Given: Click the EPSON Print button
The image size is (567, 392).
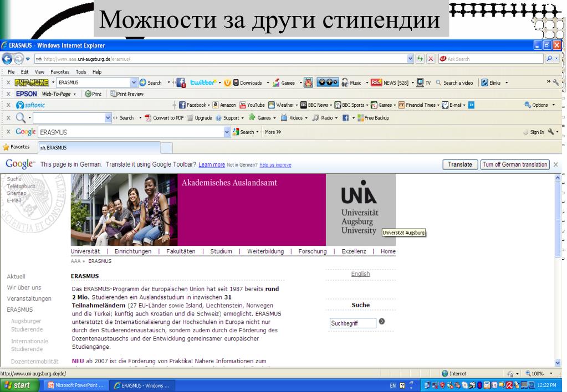Looking at the screenshot, I should (x=93, y=94).
